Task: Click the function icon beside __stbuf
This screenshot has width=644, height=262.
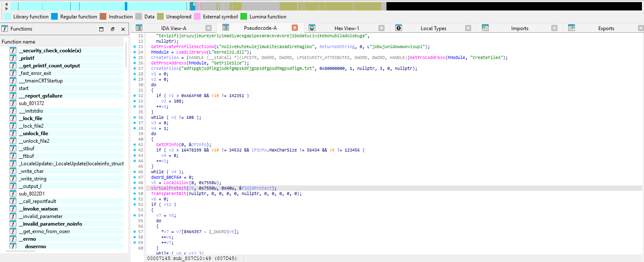Action: (x=13, y=149)
